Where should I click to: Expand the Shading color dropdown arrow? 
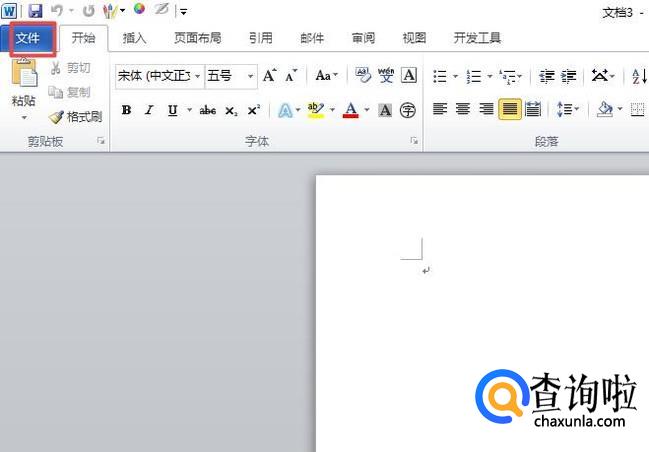click(620, 109)
